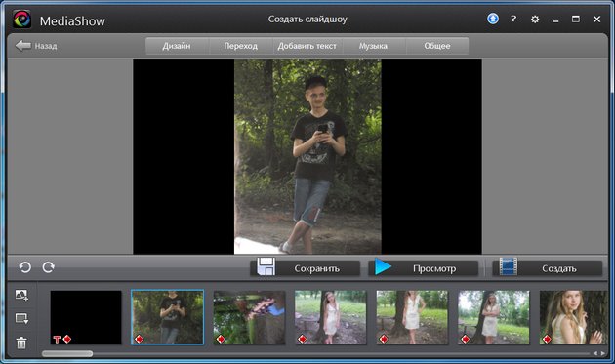Select thumbnail of boy in black T-shirt
The image size is (615, 364).
(x=168, y=317)
